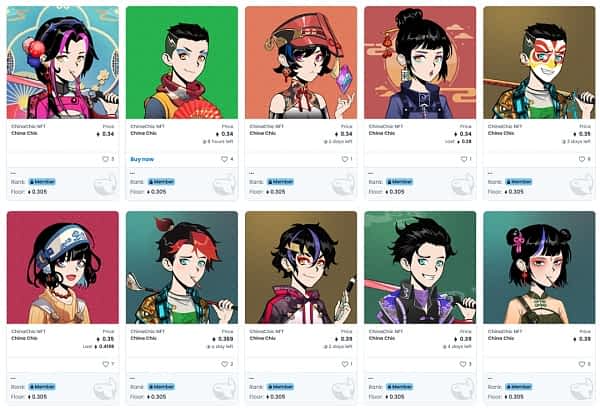600x408 pixels.
Task: Open the grinning boy with sword artwork
Action: [x=420, y=268]
